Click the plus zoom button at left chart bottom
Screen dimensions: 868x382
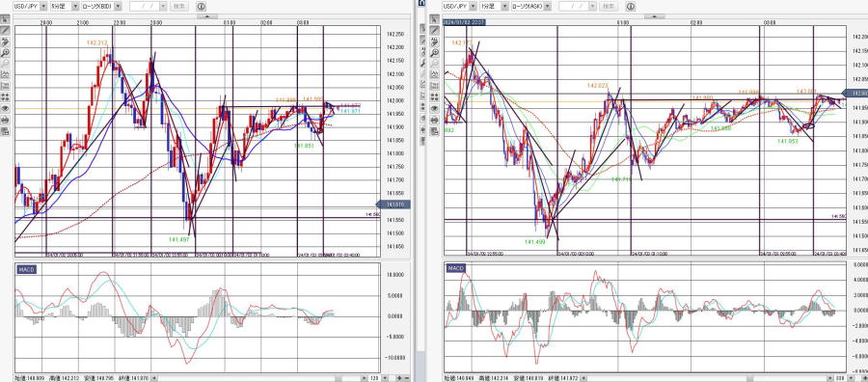(x=399, y=377)
